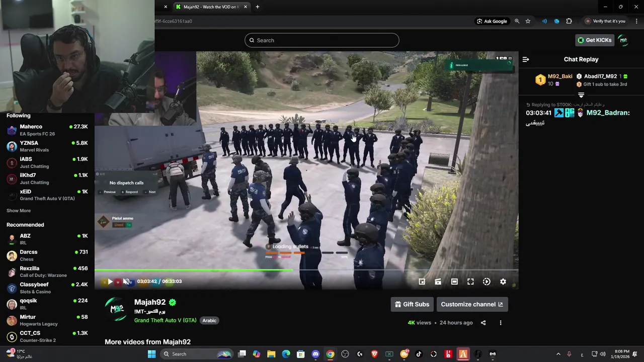Click Customize channel button
Image resolution: width=644 pixels, height=362 pixels.
[472, 304]
